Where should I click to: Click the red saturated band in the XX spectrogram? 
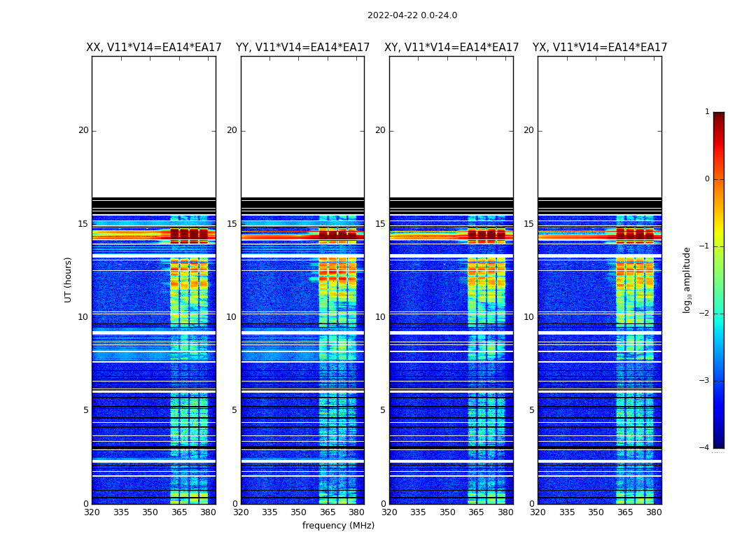click(x=154, y=234)
